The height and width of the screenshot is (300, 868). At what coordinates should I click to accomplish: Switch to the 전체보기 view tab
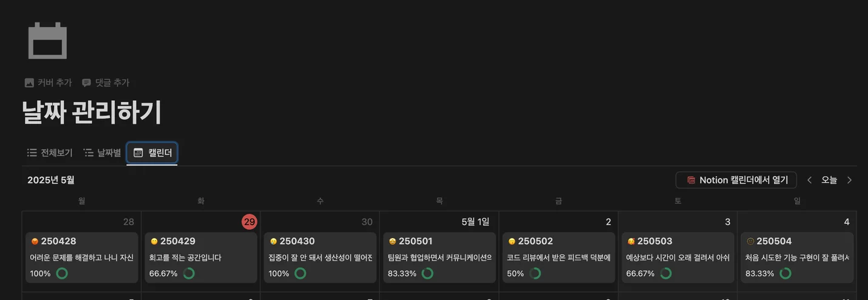[x=50, y=152]
